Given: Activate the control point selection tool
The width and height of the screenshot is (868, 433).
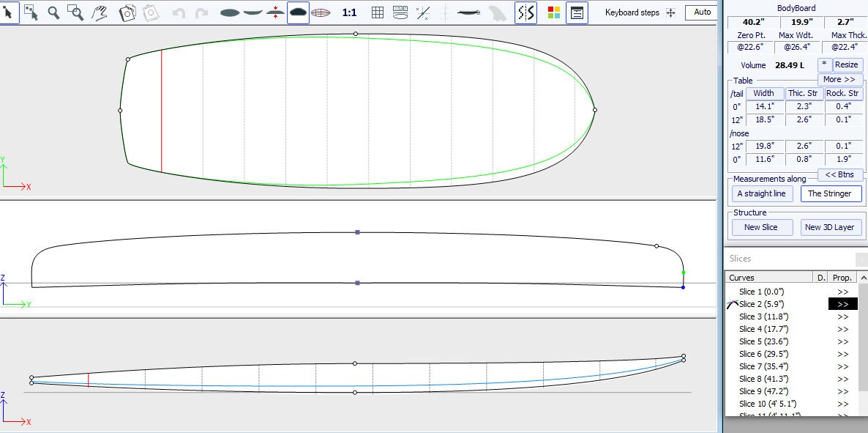Looking at the screenshot, I should [x=31, y=12].
